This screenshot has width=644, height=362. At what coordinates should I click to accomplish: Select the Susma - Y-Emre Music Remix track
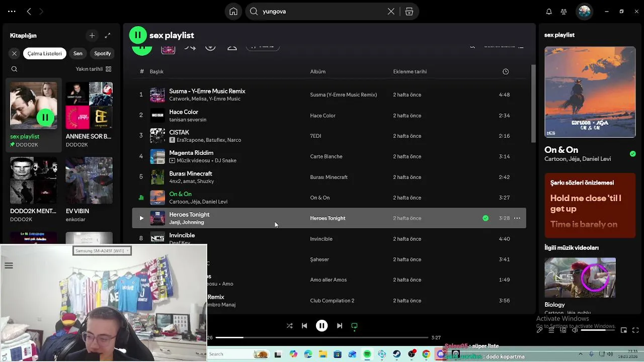(x=207, y=91)
